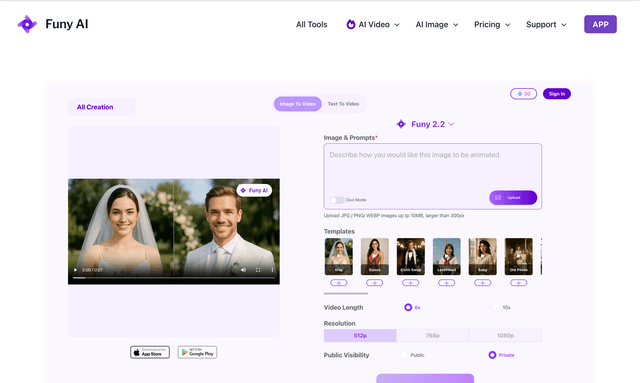
Task: Set visibility to Public
Action: (x=404, y=355)
